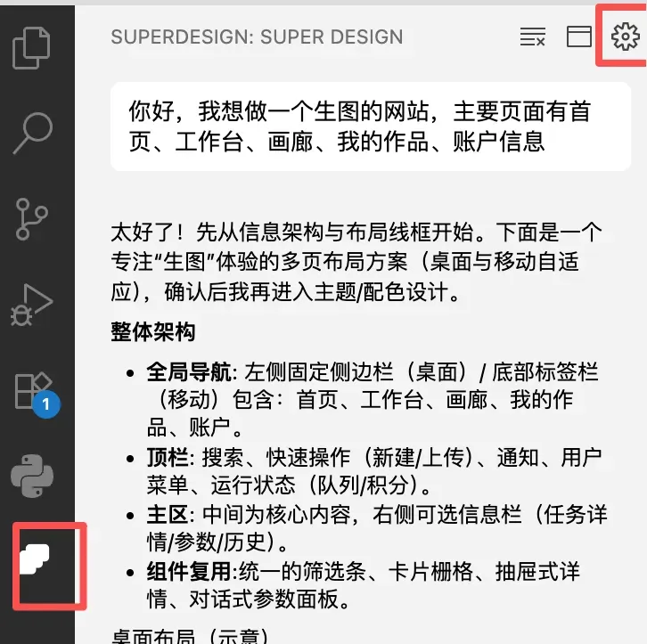This screenshot has width=647, height=644.
Task: Clear the chat with the lines-x icon
Action: 533,37
